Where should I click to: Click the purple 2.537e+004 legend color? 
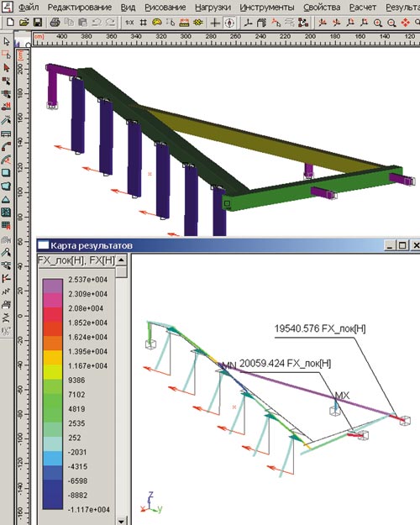(53, 286)
